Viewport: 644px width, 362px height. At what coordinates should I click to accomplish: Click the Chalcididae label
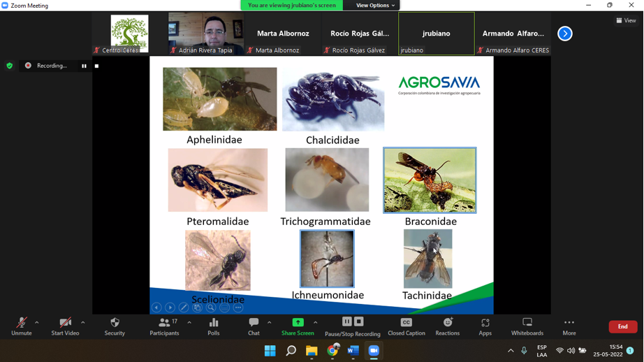click(x=332, y=140)
